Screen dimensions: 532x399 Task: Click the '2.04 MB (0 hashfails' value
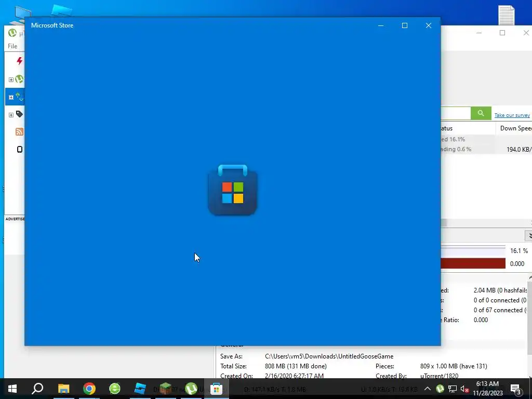(x=500, y=290)
